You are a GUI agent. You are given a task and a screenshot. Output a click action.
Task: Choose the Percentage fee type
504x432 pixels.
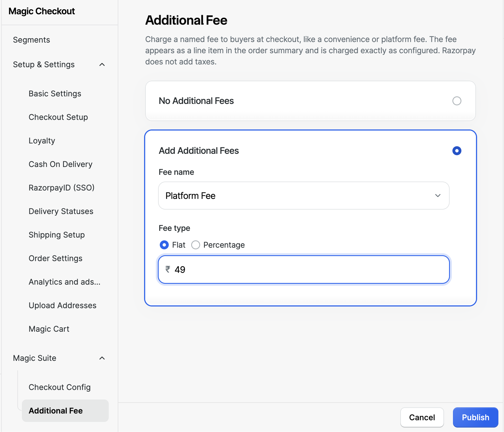[195, 245]
